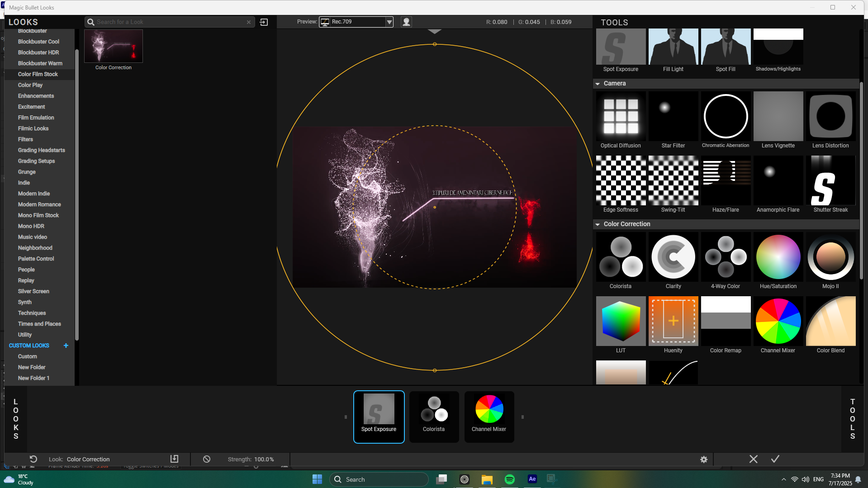Toggle the skin tone overlay icon
868x488 pixels.
click(x=406, y=22)
